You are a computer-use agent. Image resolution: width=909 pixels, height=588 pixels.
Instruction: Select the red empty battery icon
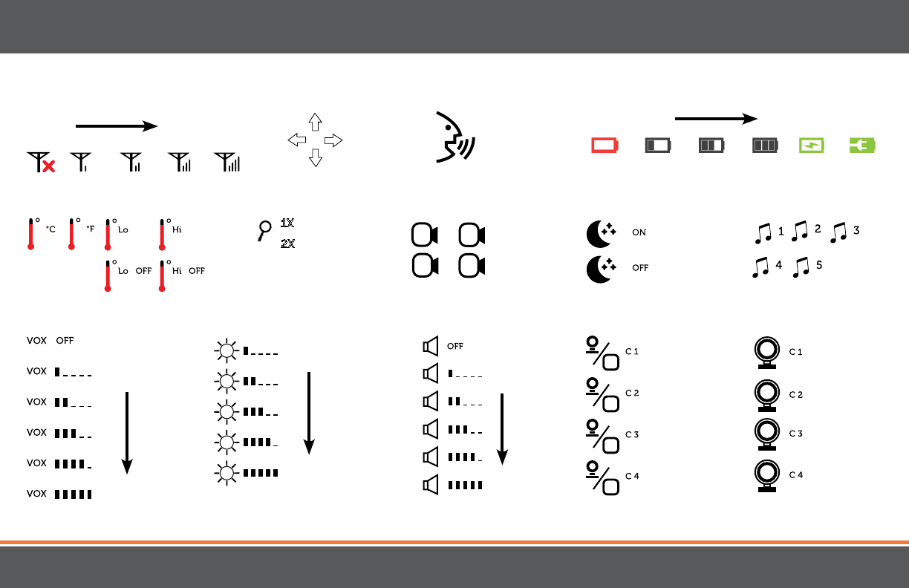pyautogui.click(x=605, y=145)
